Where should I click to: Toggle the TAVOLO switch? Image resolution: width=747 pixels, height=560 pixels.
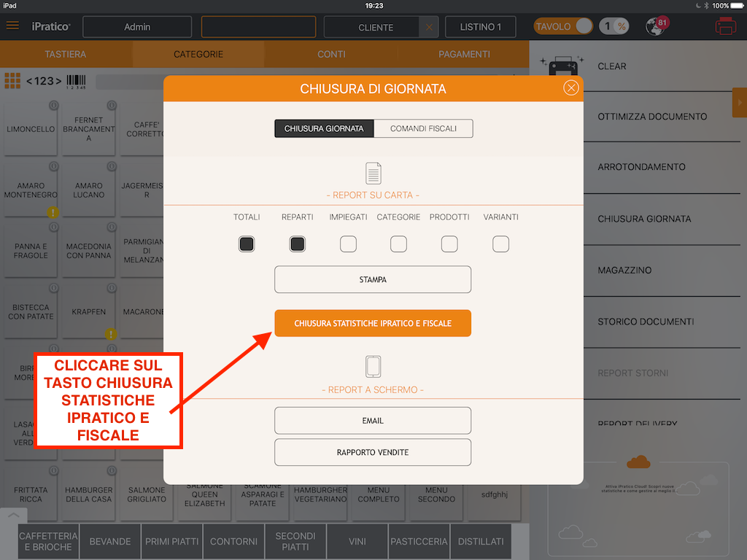[x=564, y=26]
